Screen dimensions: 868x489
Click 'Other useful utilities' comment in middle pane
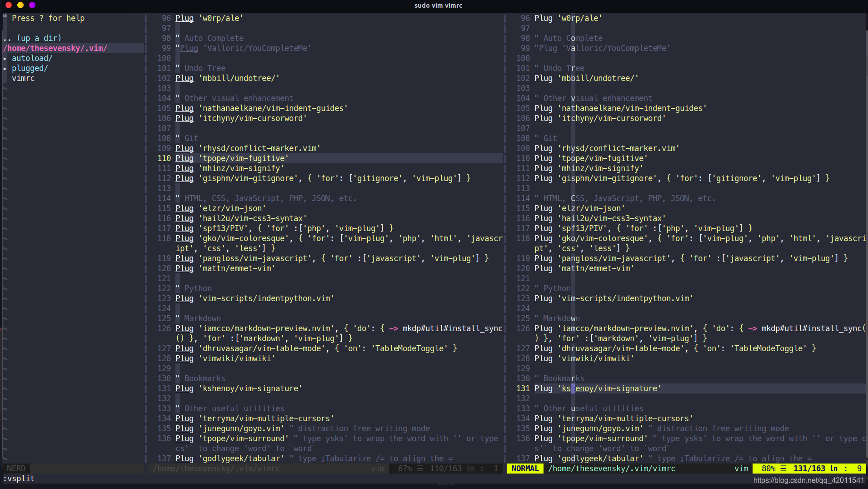pyautogui.click(x=234, y=408)
